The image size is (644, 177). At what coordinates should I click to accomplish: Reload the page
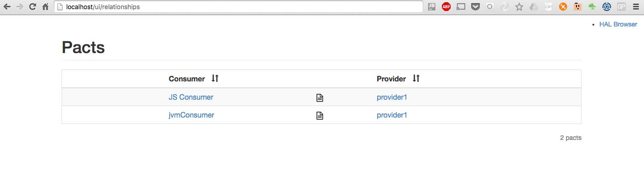(x=32, y=7)
